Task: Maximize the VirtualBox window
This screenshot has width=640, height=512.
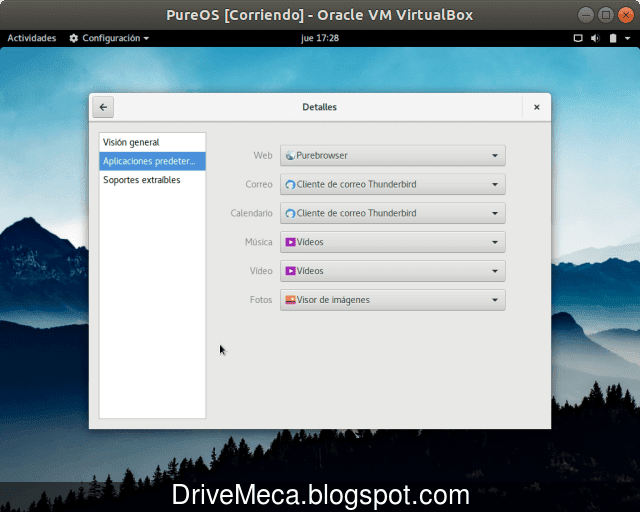Action: point(606,15)
